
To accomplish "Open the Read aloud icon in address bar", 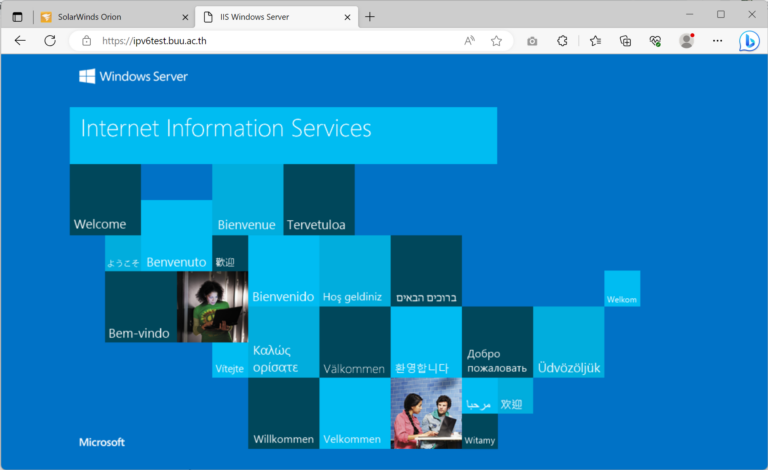I will point(469,41).
